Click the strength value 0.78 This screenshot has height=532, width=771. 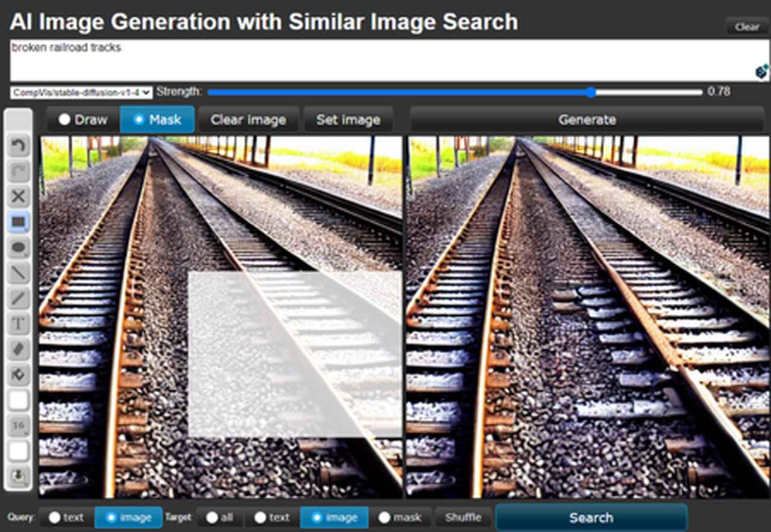[719, 91]
